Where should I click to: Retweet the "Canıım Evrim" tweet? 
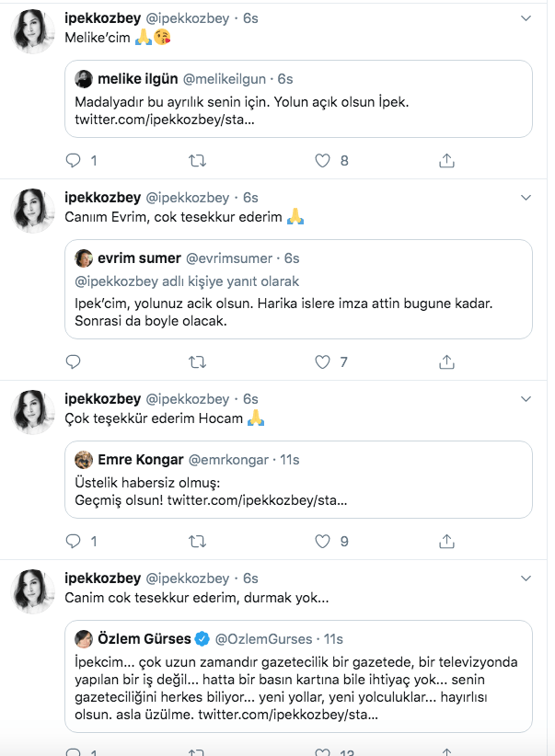click(196, 361)
